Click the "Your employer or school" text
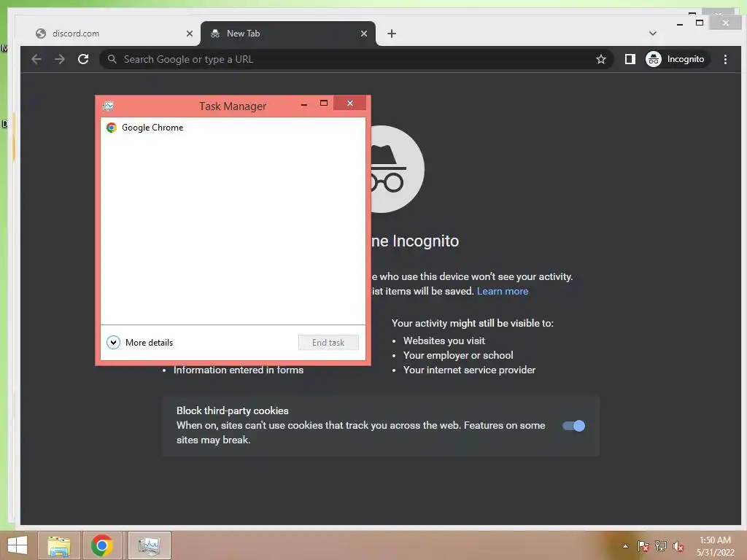The image size is (747, 560). [x=458, y=355]
